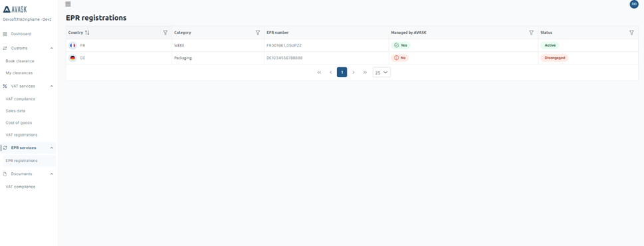Open the Status column filter
Viewport: 644px width, 246px height.
coord(631,33)
